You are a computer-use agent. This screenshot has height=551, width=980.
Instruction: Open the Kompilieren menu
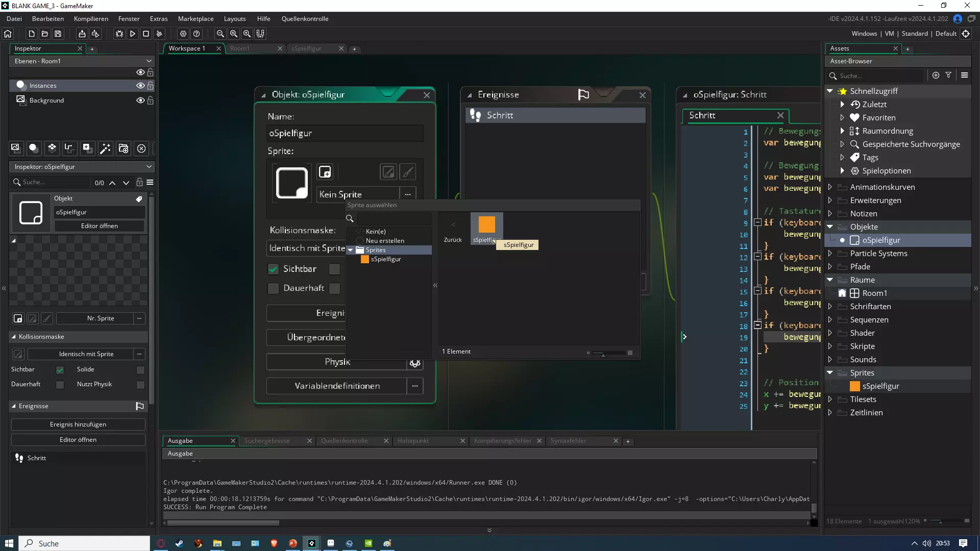[x=91, y=19]
